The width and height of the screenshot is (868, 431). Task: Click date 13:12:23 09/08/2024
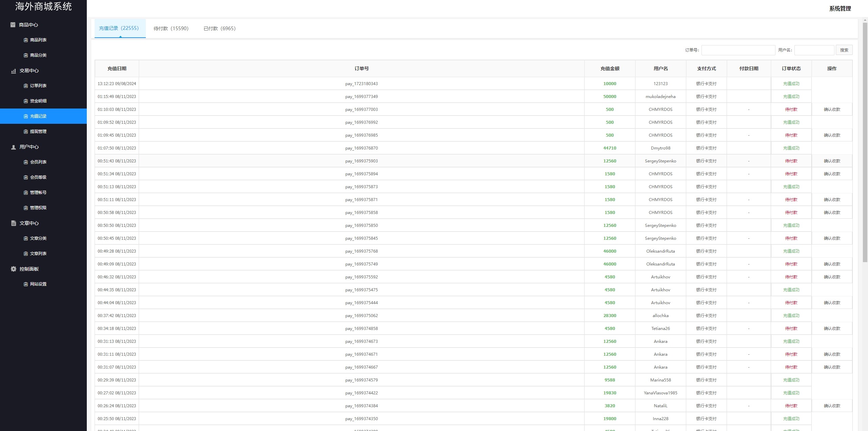(117, 84)
